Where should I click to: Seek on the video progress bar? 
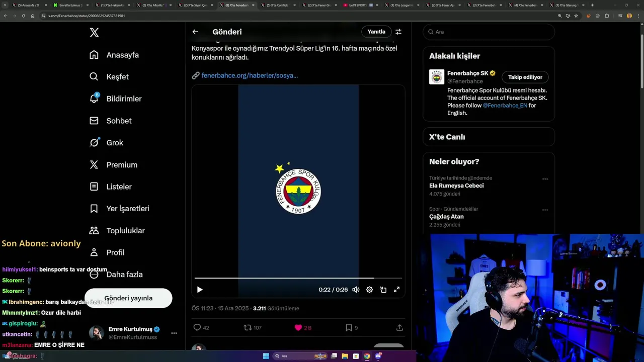coord(298,278)
